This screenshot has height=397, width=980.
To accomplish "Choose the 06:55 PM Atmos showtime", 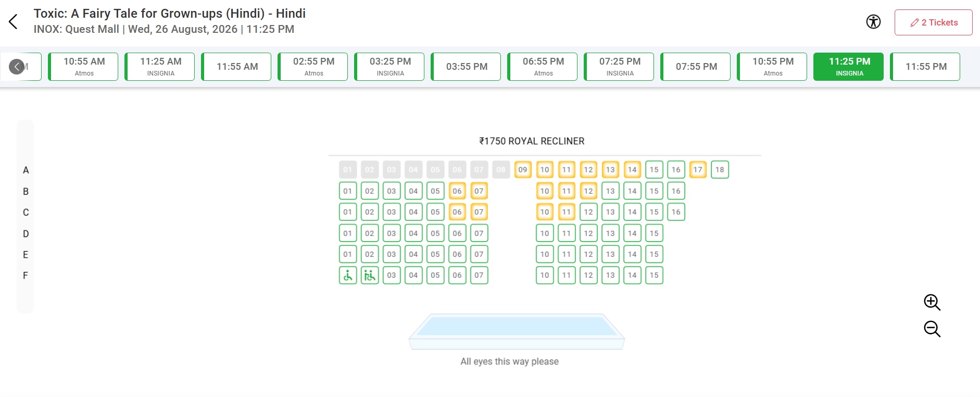I will (543, 67).
